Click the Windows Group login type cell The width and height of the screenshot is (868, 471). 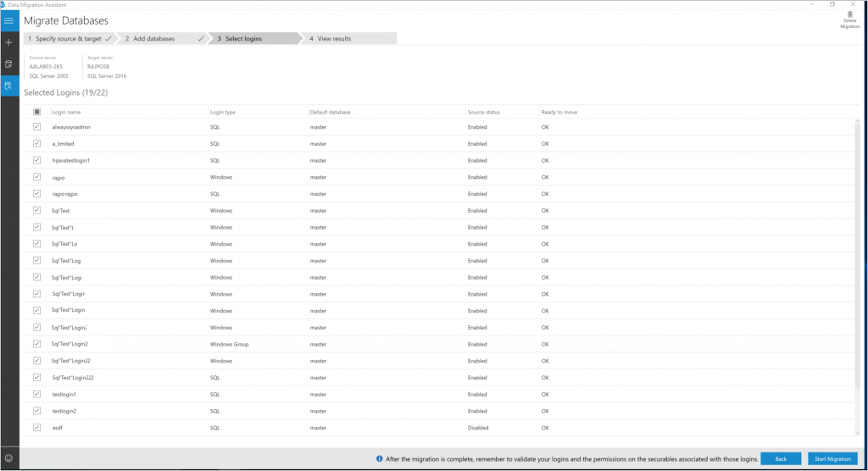tap(229, 344)
